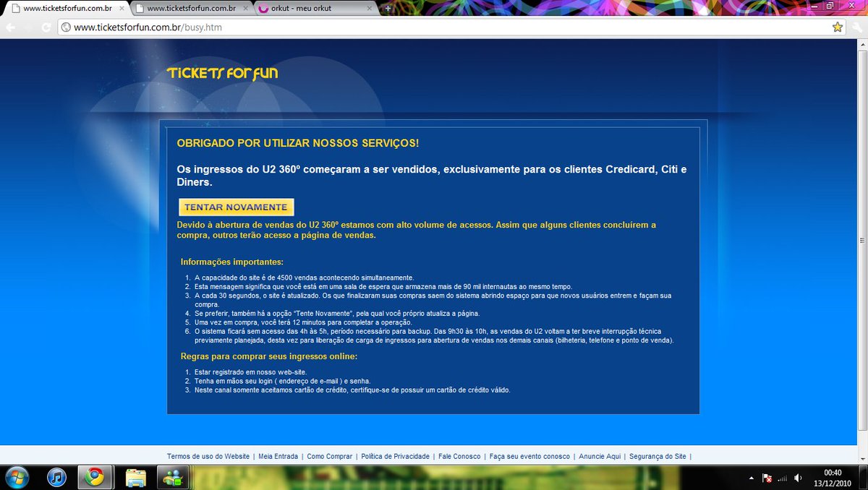
Task: Click OBRIGADO POR UTILIZAR NOSSOS SERVIÇOS heading
Action: (x=297, y=143)
